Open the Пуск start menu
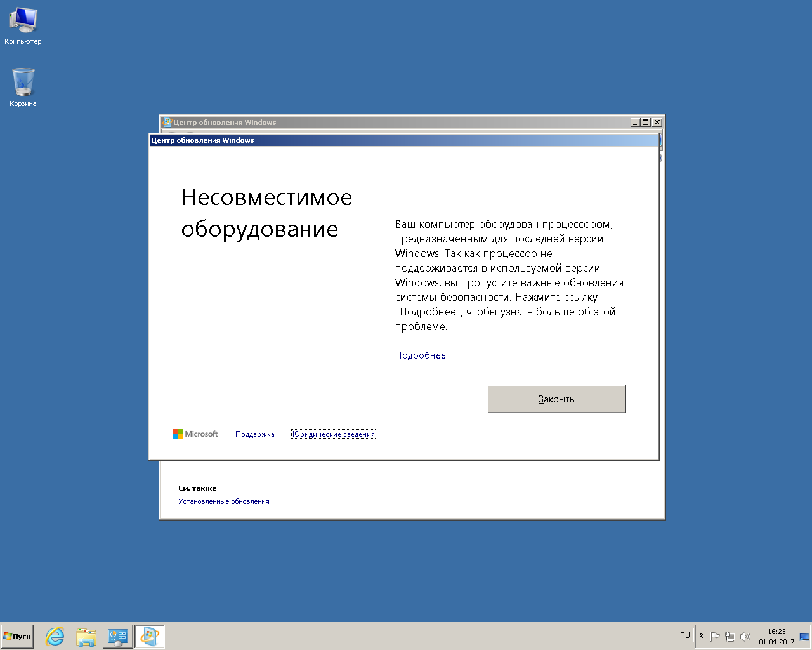The width and height of the screenshot is (812, 650). [18, 636]
